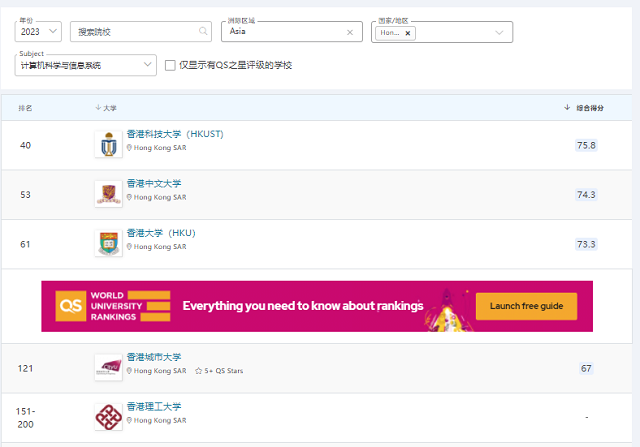This screenshot has height=447, width=640.
Task: Click the rankings banner headline text
Action: tap(303, 306)
